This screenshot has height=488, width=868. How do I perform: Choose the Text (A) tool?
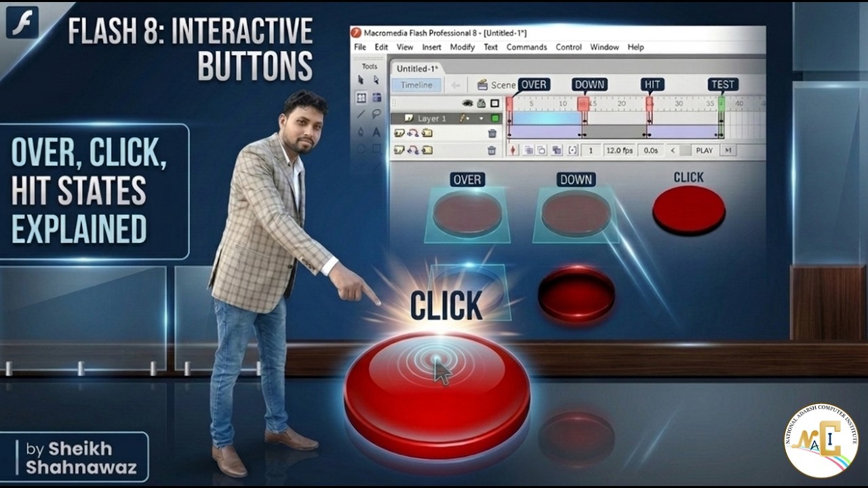[x=376, y=131]
